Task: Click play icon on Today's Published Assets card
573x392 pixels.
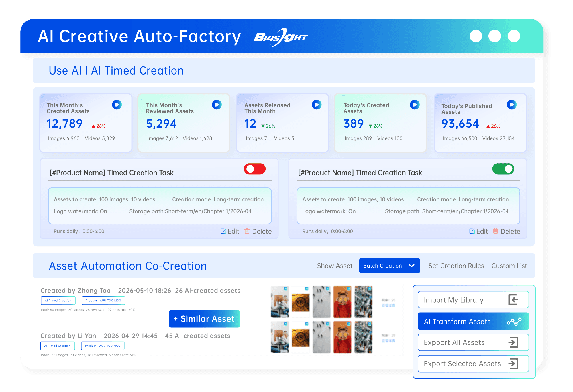Action: (512, 105)
